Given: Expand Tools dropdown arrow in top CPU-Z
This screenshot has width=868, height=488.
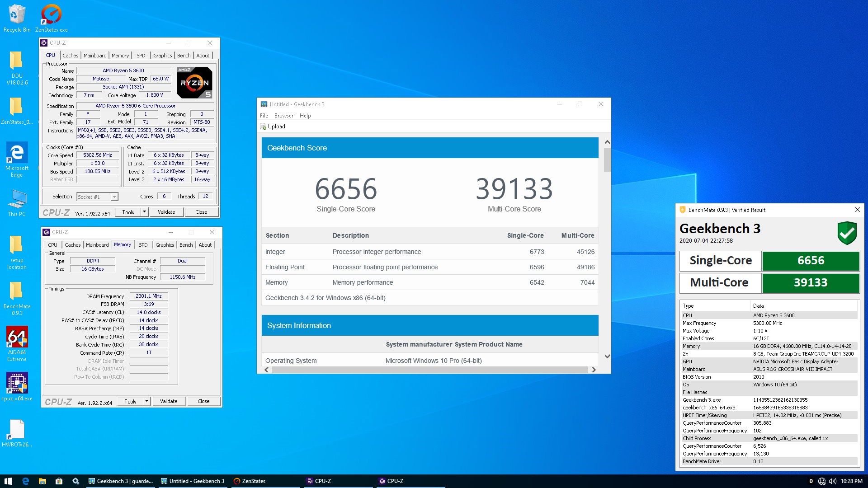Looking at the screenshot, I should click(x=144, y=212).
